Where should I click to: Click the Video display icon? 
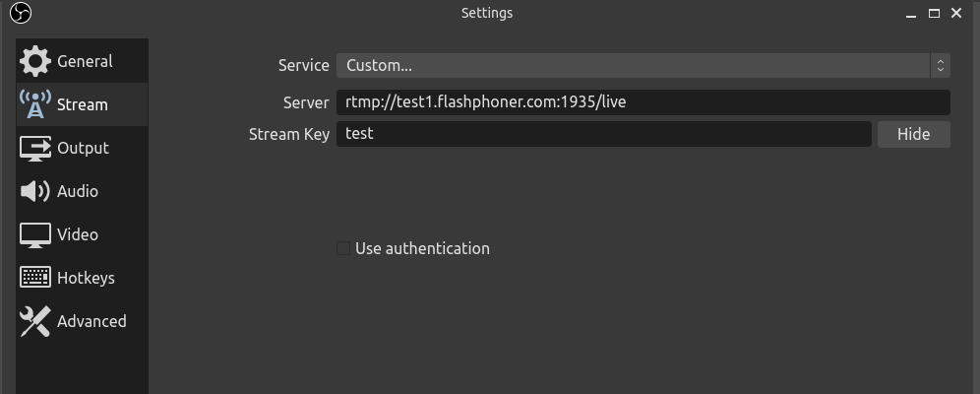click(35, 234)
